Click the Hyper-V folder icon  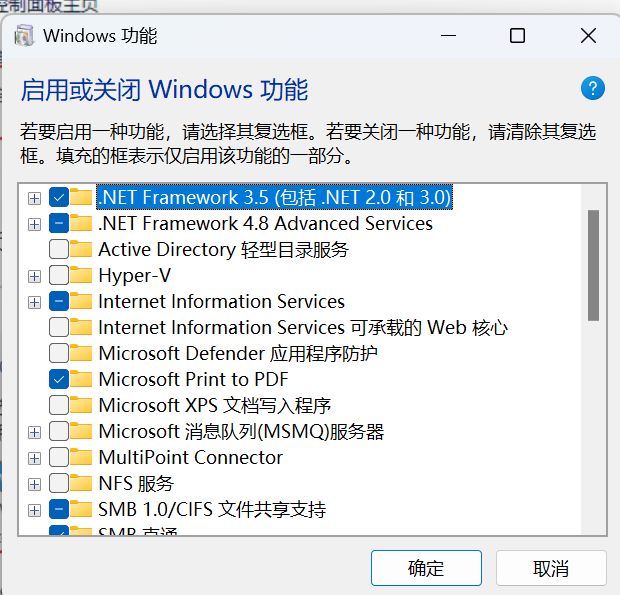pyautogui.click(x=83, y=275)
